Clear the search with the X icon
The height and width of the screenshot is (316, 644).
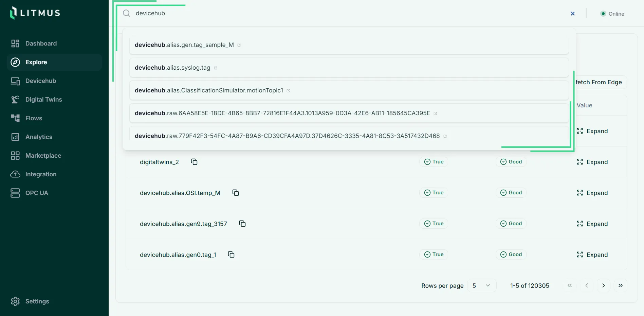573,14
